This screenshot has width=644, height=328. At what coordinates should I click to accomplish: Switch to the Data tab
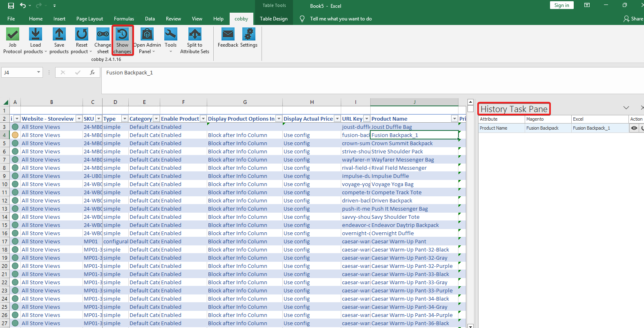(x=150, y=19)
